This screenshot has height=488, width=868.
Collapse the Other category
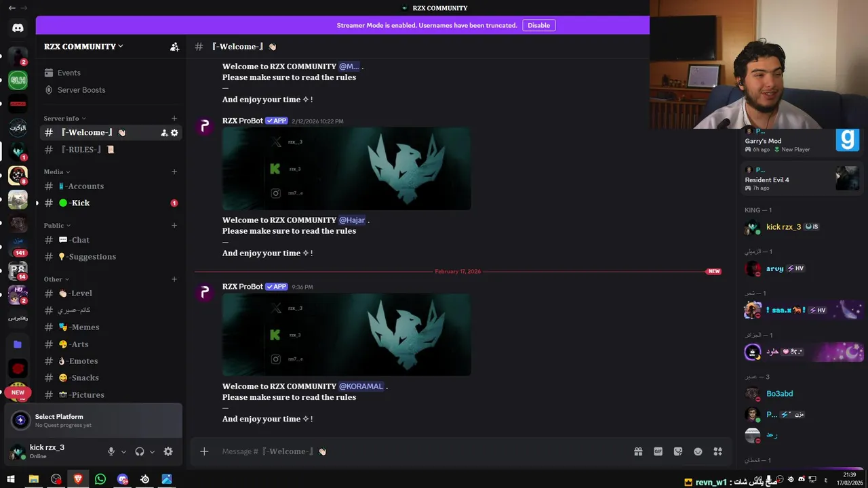point(56,279)
